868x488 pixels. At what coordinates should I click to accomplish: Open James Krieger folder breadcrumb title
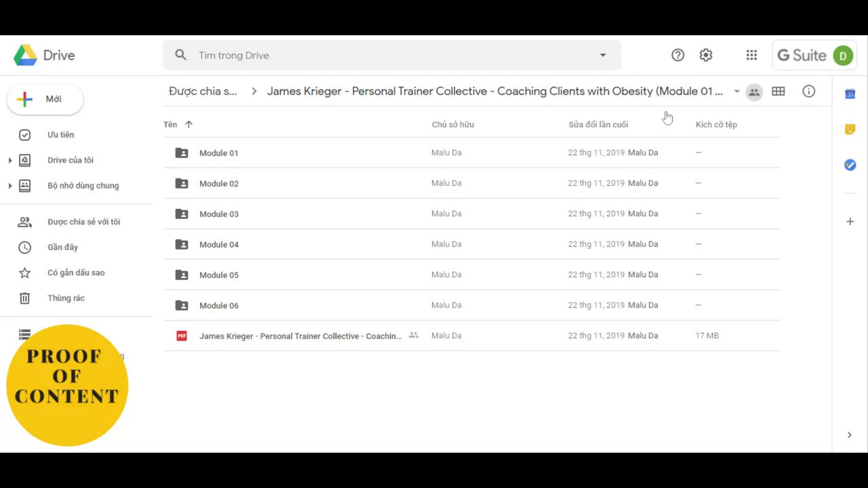click(x=495, y=91)
